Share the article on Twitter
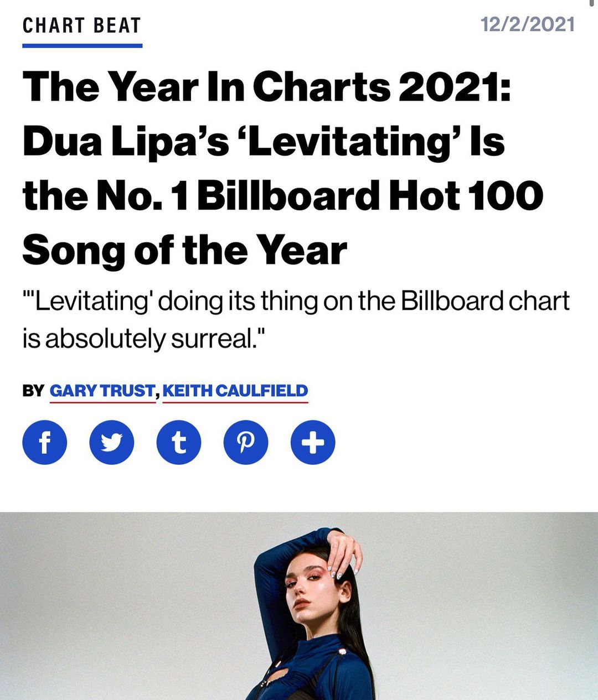This screenshot has height=700, width=598. click(x=112, y=443)
